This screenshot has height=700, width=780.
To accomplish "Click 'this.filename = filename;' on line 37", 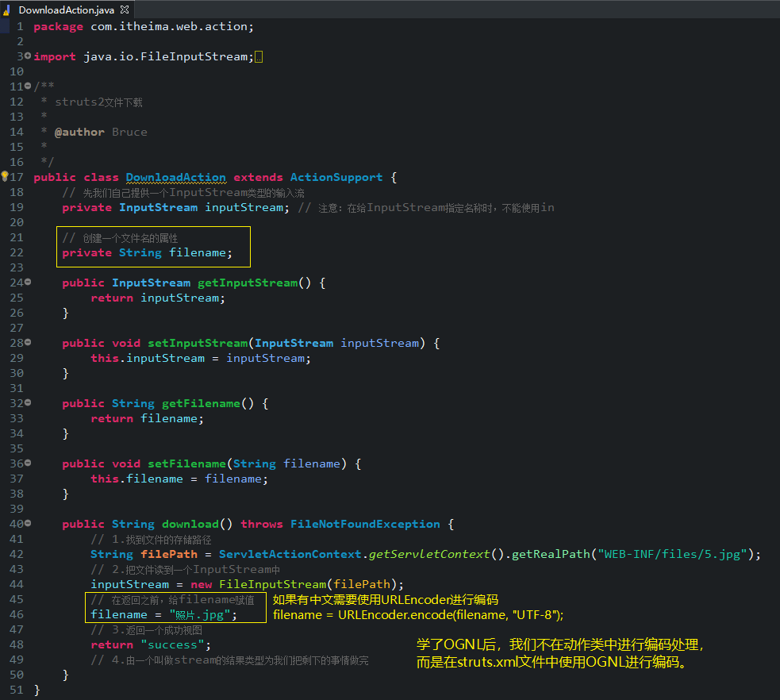I will [179, 479].
